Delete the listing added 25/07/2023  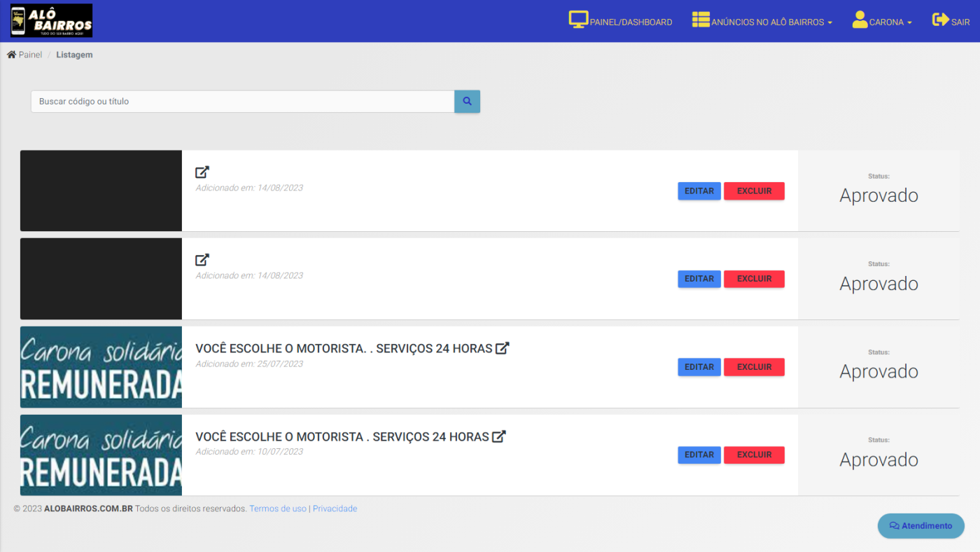(x=754, y=367)
